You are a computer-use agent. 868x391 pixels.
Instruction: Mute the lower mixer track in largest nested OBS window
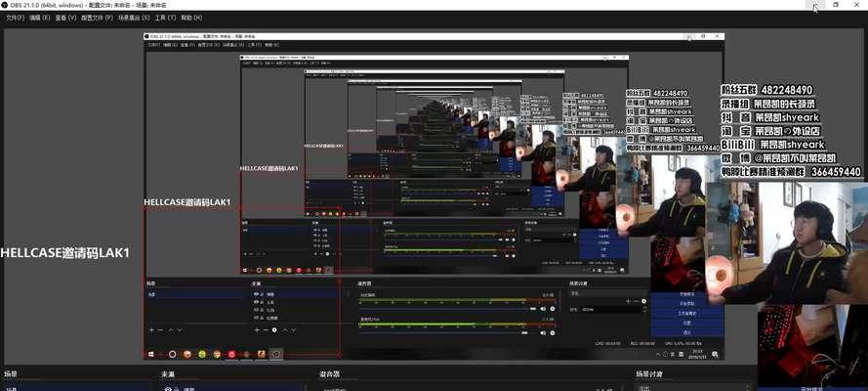click(543, 333)
